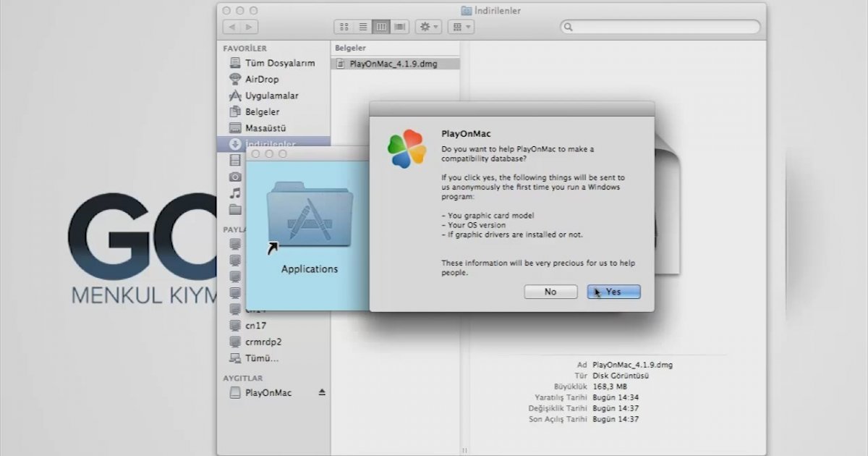Select the PlayOnMac_4.1.9.dmg file in the column
Screen dimensions: 868x456
396,64
